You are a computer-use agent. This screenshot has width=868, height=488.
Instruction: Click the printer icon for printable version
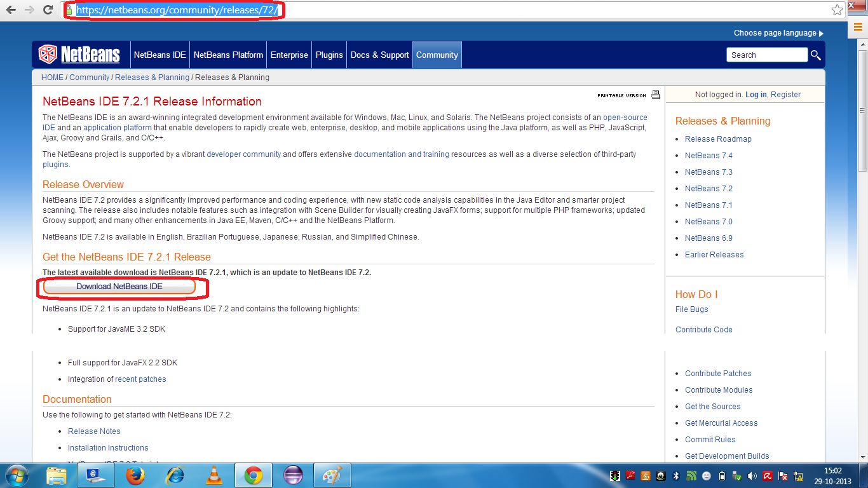point(656,95)
